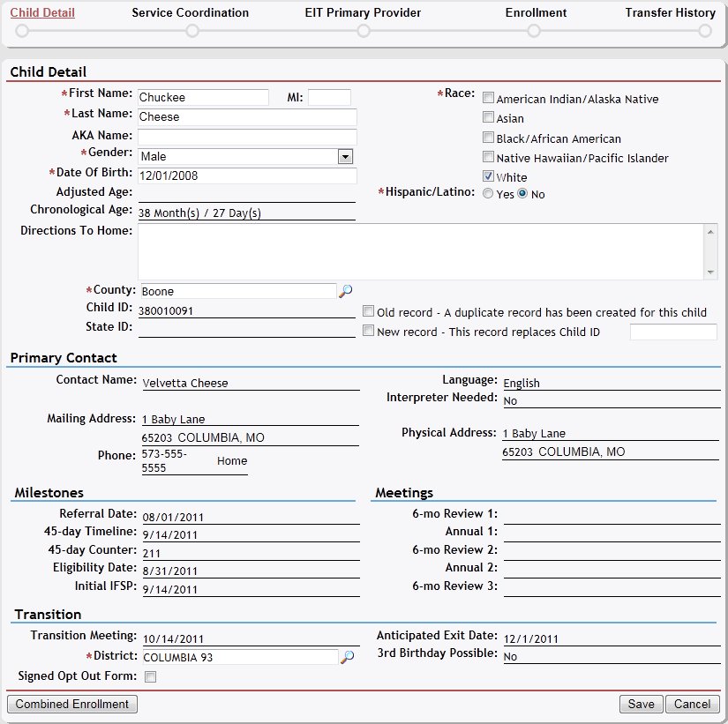Click the County lookup magnifier icon
728x724 pixels.
coord(346,290)
